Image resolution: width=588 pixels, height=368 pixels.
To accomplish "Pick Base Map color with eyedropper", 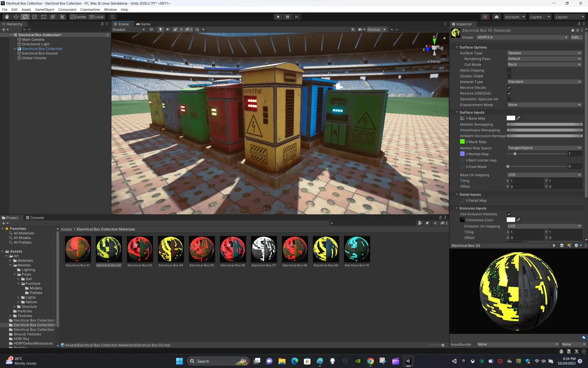I will [518, 118].
